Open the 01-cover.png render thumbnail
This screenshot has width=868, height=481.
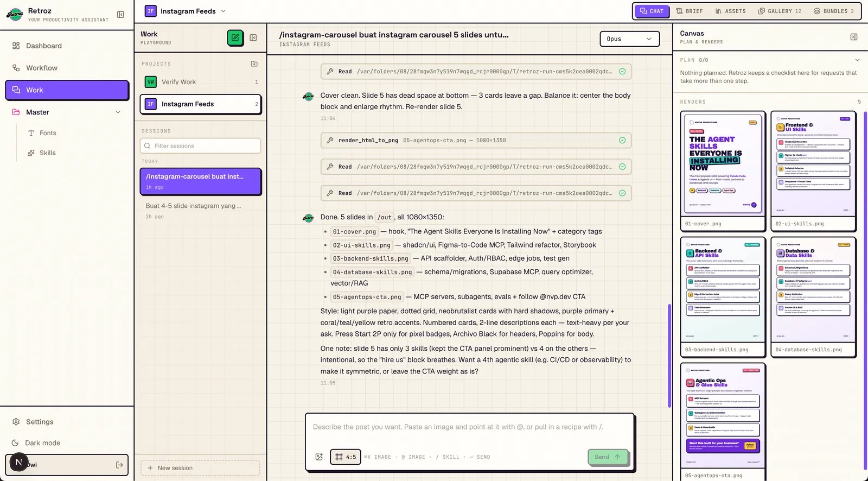[723, 171]
